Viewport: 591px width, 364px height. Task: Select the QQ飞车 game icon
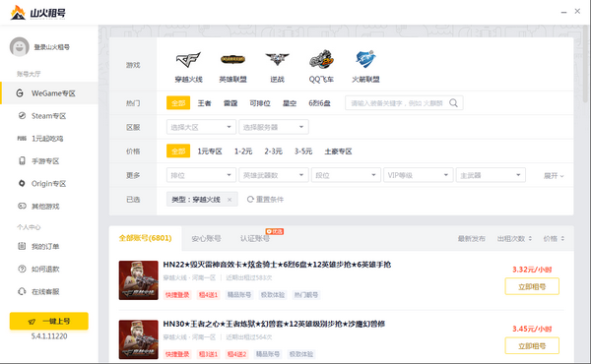click(x=321, y=59)
